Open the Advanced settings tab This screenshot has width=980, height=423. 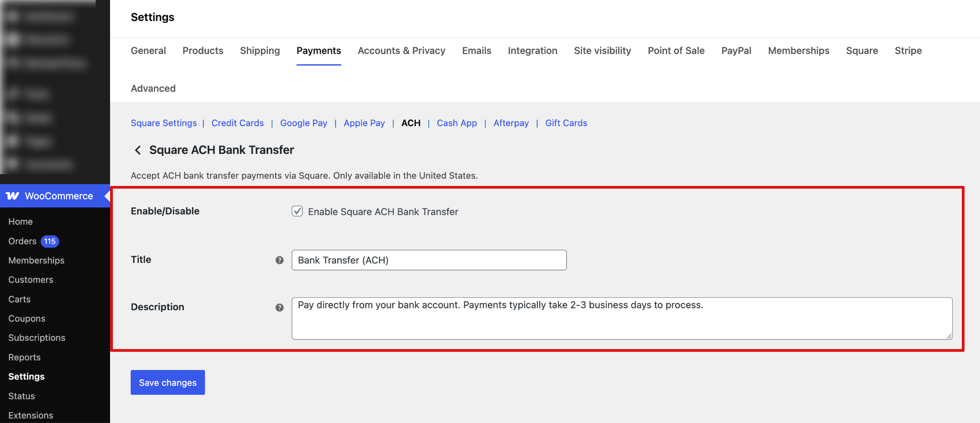(153, 88)
